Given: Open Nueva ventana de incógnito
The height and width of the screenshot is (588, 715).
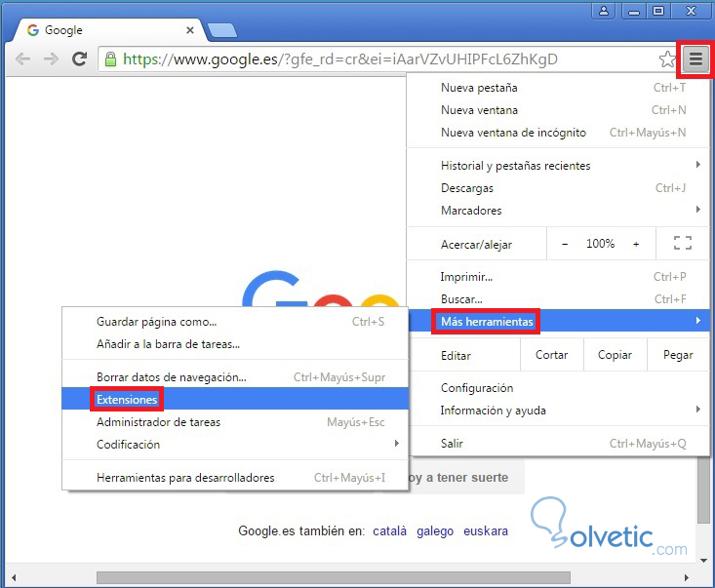Looking at the screenshot, I should [558, 133].
